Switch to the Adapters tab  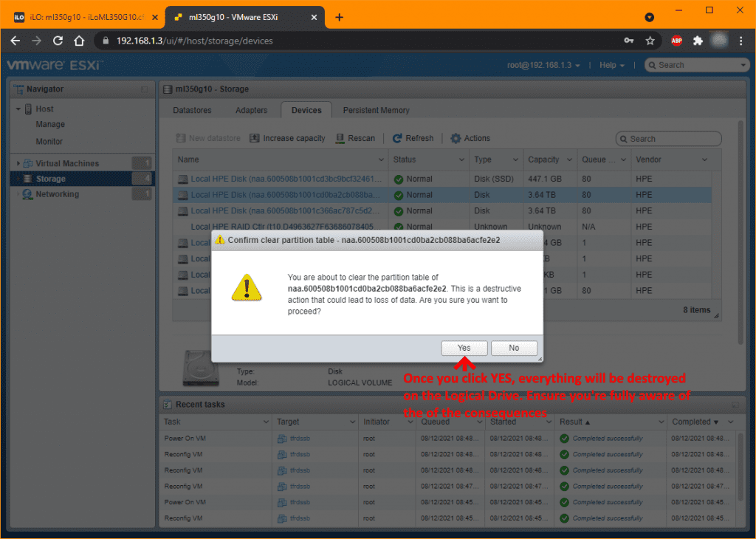pos(251,110)
